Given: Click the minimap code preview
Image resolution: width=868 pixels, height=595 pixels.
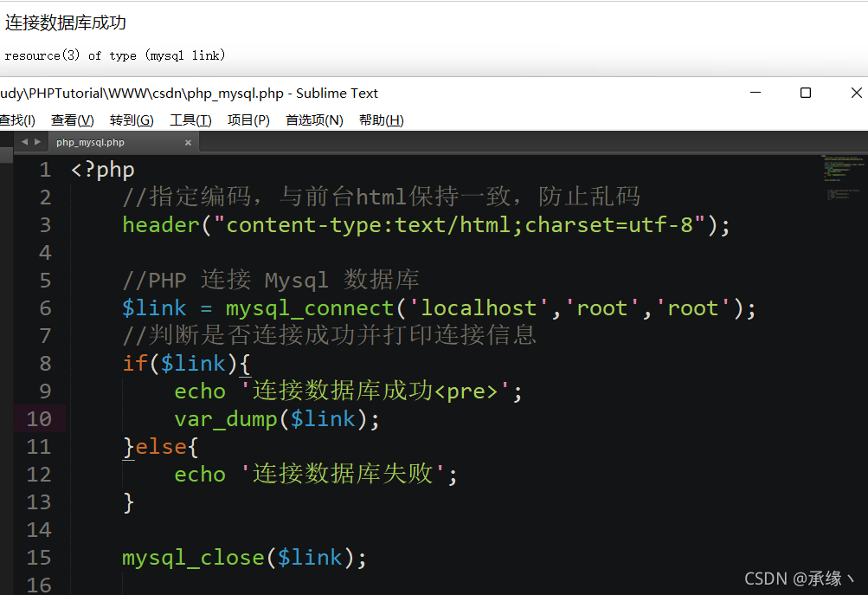Looking at the screenshot, I should pyautogui.click(x=844, y=178).
